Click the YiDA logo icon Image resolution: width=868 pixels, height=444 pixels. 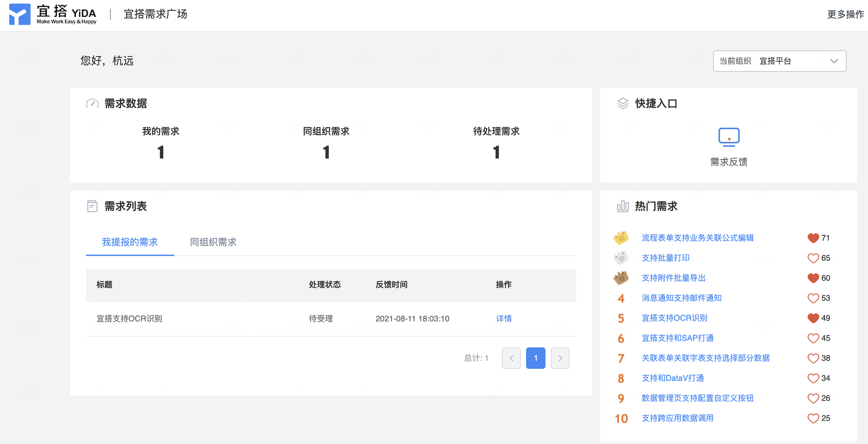tap(20, 14)
